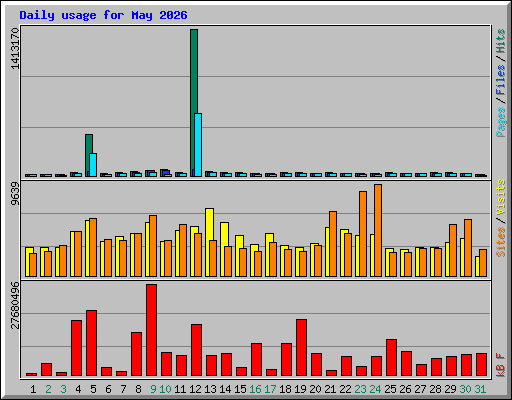This screenshot has height=400, width=512.
Task: Select the orange bar on day 30
Action: (468, 248)
